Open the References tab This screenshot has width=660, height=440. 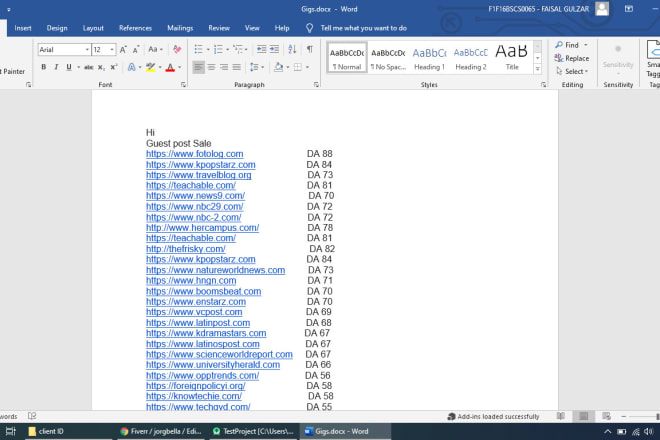pos(135,28)
